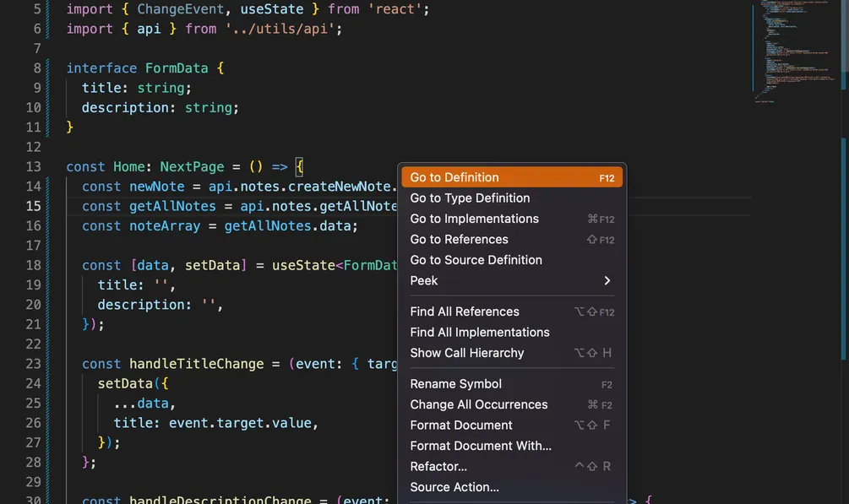
Task: Click 'title: string;' on line 9
Action: (x=137, y=88)
